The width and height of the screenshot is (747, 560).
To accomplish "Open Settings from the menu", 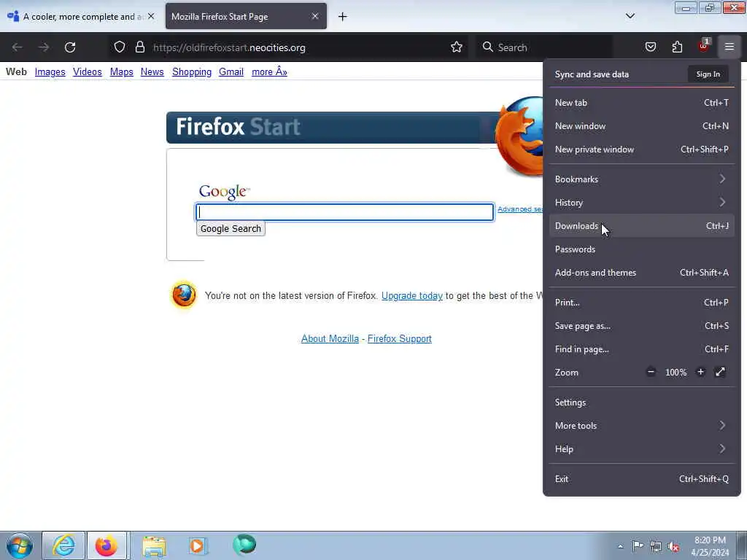I will (x=642, y=402).
